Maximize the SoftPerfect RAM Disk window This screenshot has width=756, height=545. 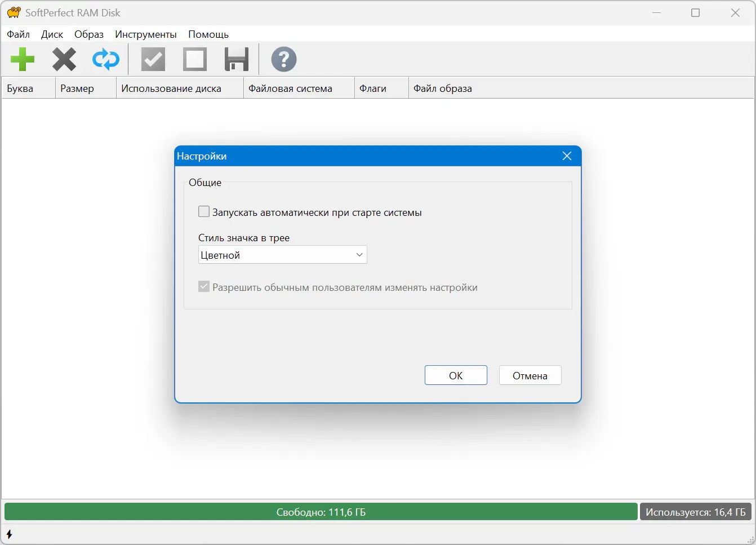click(x=696, y=12)
